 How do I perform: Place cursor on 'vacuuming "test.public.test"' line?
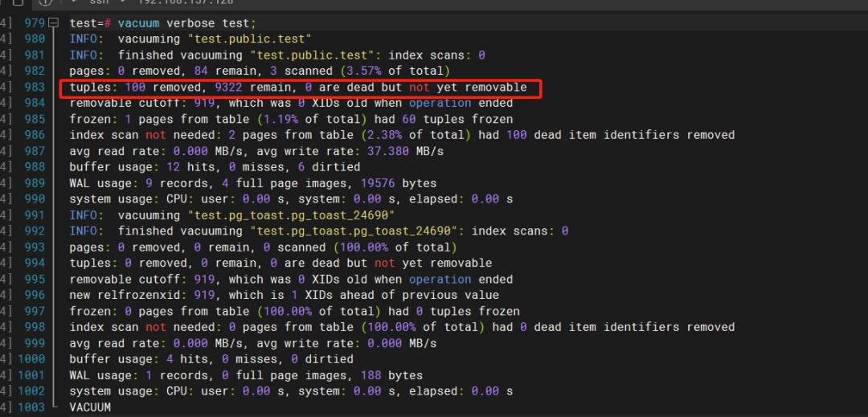[x=215, y=39]
